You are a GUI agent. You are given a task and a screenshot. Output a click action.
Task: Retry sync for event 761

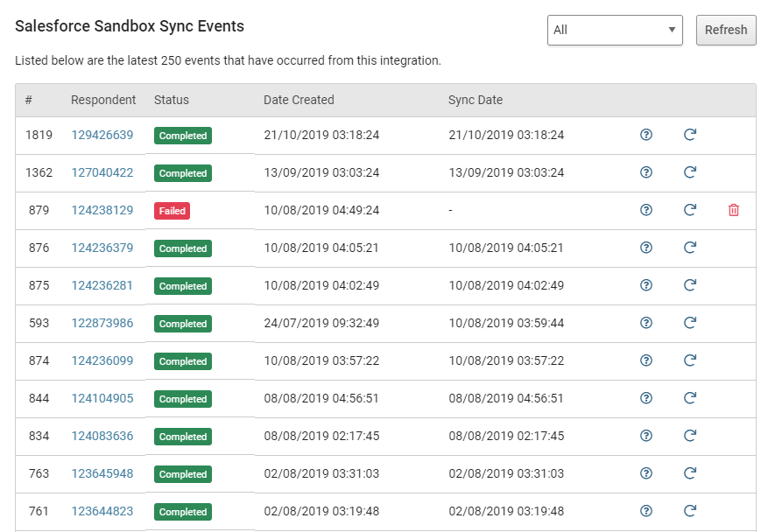click(690, 511)
